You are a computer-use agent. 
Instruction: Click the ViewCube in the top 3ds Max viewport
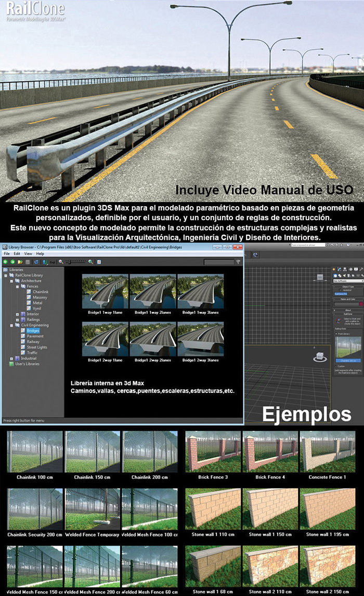[x=320, y=277]
